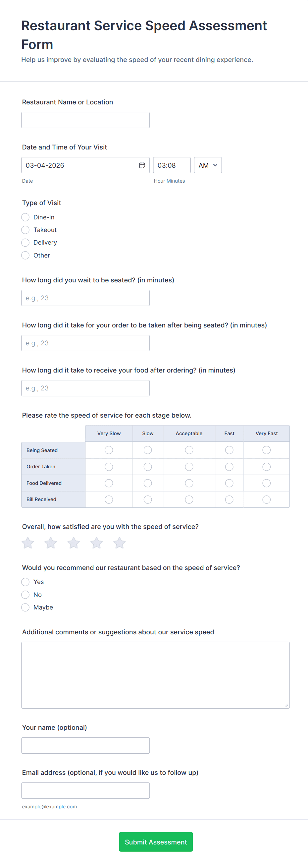The image size is (308, 868).
Task: Open the date picker calendar icon
Action: [x=142, y=165]
